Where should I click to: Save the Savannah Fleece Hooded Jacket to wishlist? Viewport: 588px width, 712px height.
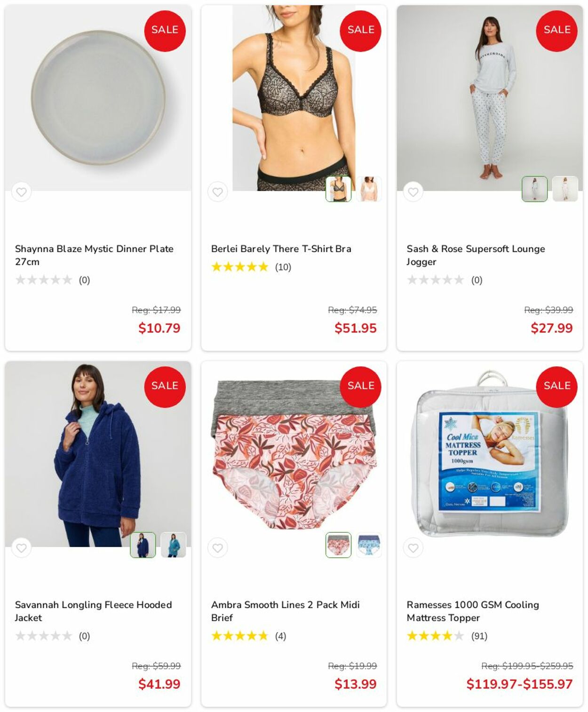tap(21, 548)
